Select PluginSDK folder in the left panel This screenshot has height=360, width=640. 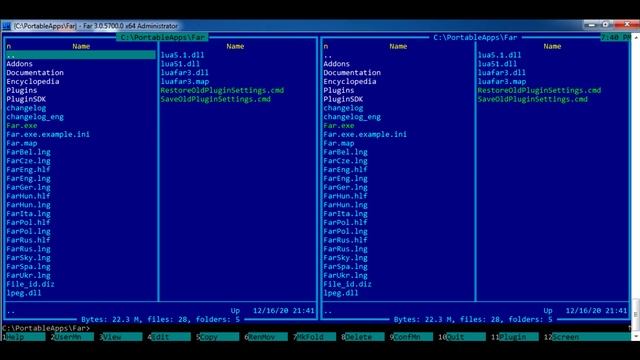(x=26, y=99)
